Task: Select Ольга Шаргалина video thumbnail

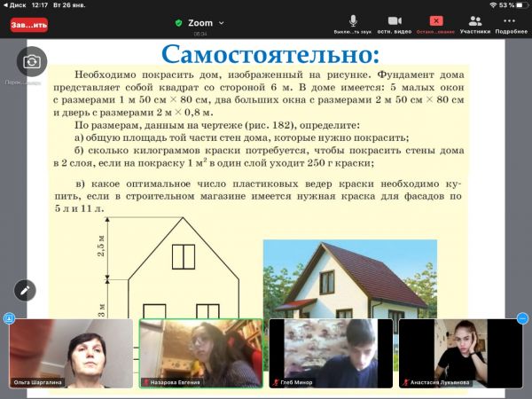Action: 69,353
